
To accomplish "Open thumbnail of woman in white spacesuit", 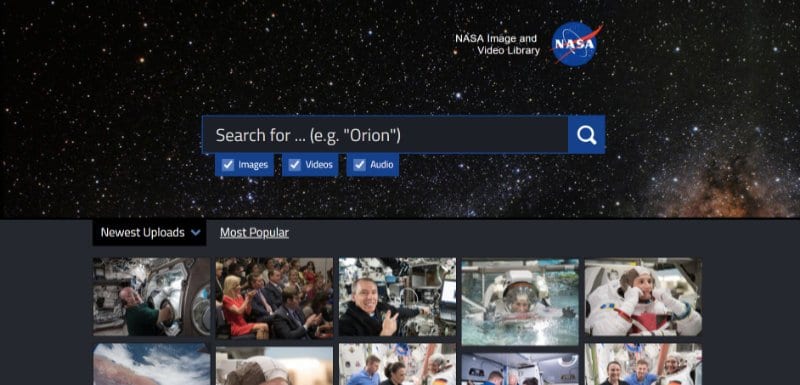I will (x=643, y=297).
